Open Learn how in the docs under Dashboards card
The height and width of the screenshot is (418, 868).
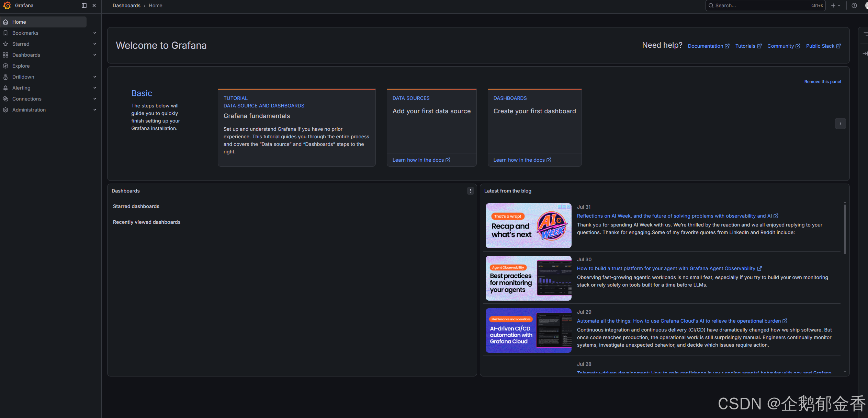click(x=522, y=160)
